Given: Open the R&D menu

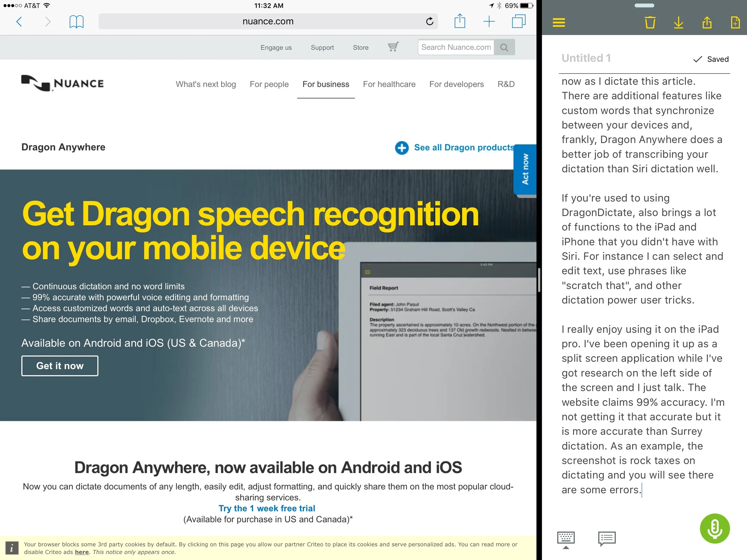Looking at the screenshot, I should [506, 84].
